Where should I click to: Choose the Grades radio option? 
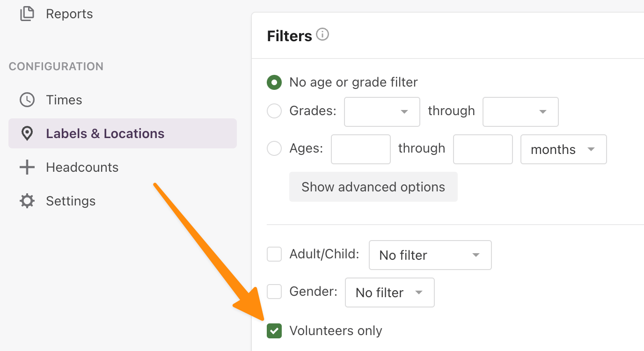[x=274, y=111]
